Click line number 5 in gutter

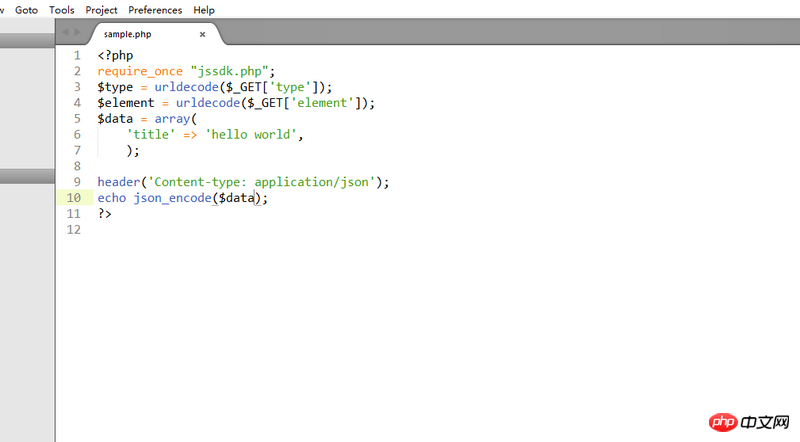77,118
